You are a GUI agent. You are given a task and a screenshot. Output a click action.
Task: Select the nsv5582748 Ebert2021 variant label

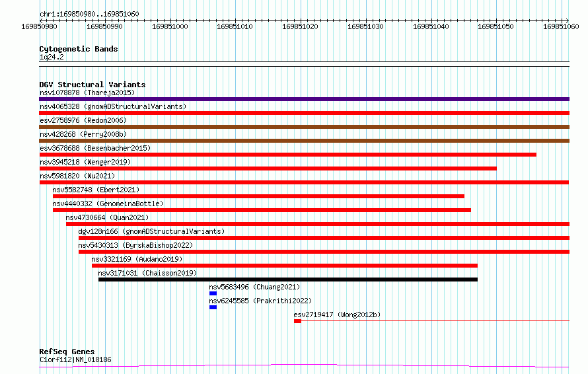[96, 190]
